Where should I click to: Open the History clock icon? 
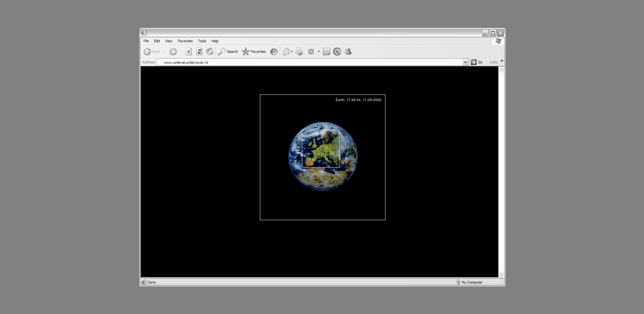click(x=274, y=52)
